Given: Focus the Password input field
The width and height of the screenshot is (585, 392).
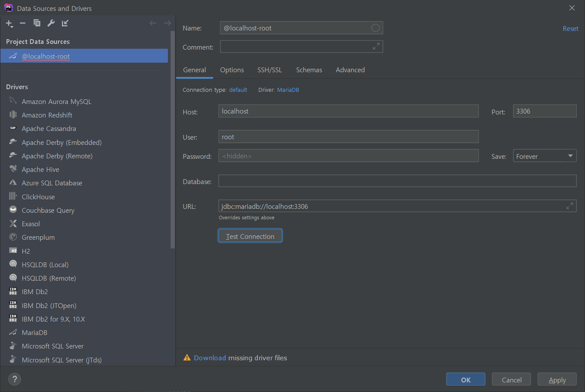Looking at the screenshot, I should [x=348, y=156].
